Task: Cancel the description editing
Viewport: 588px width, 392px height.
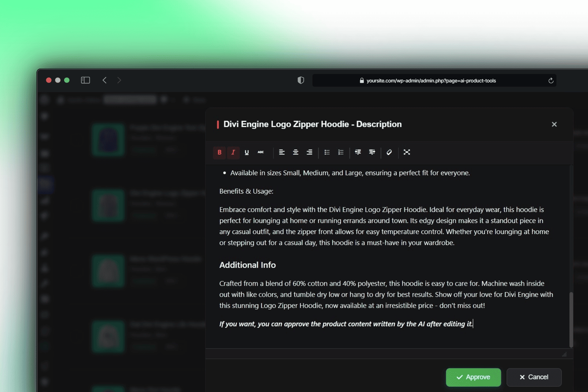Action: click(x=534, y=377)
